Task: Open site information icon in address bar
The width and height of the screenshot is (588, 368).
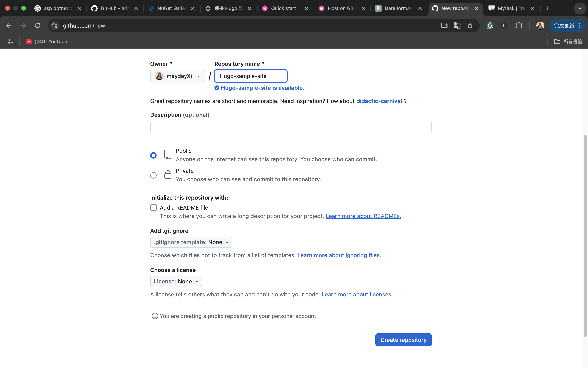Action: (55, 26)
